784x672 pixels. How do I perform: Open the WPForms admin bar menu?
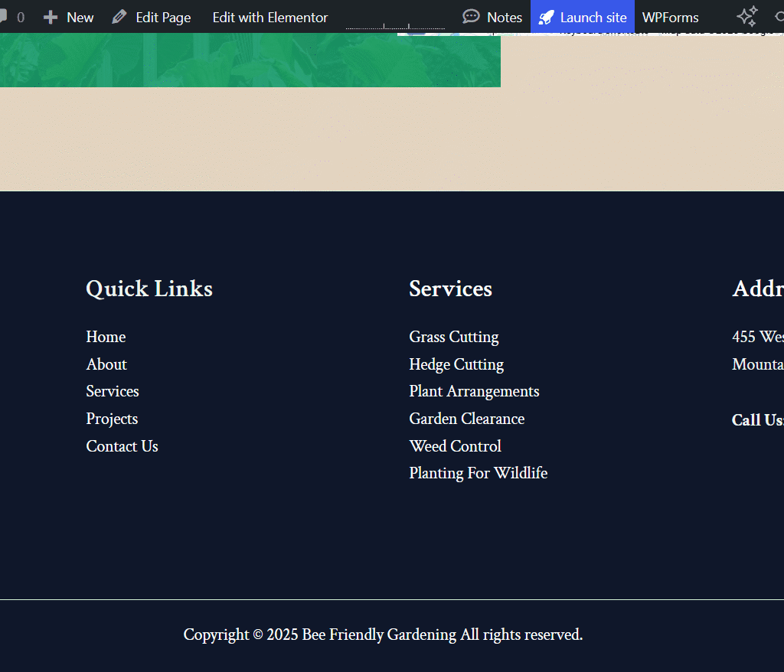pos(670,17)
